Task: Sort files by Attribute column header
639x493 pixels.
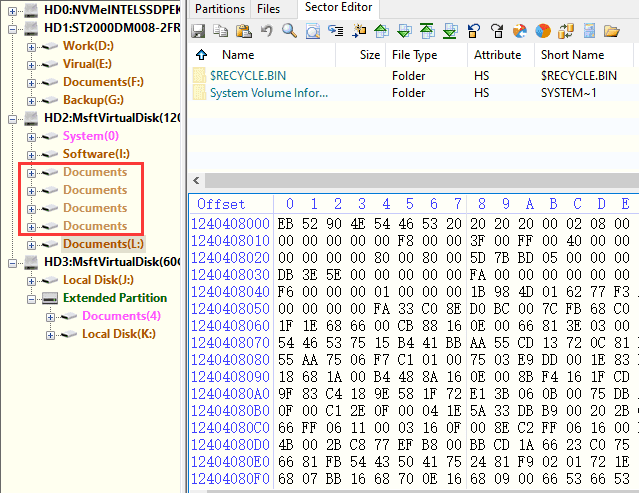Action: click(497, 55)
